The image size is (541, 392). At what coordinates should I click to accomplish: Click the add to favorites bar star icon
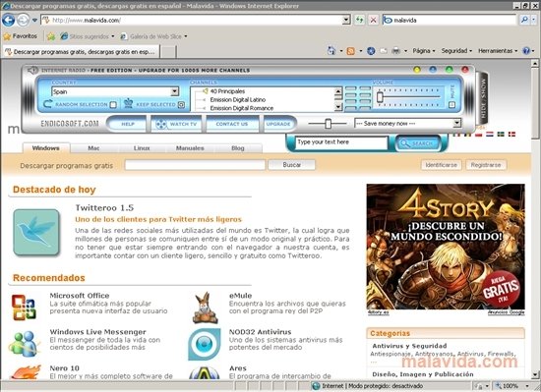[x=51, y=36]
